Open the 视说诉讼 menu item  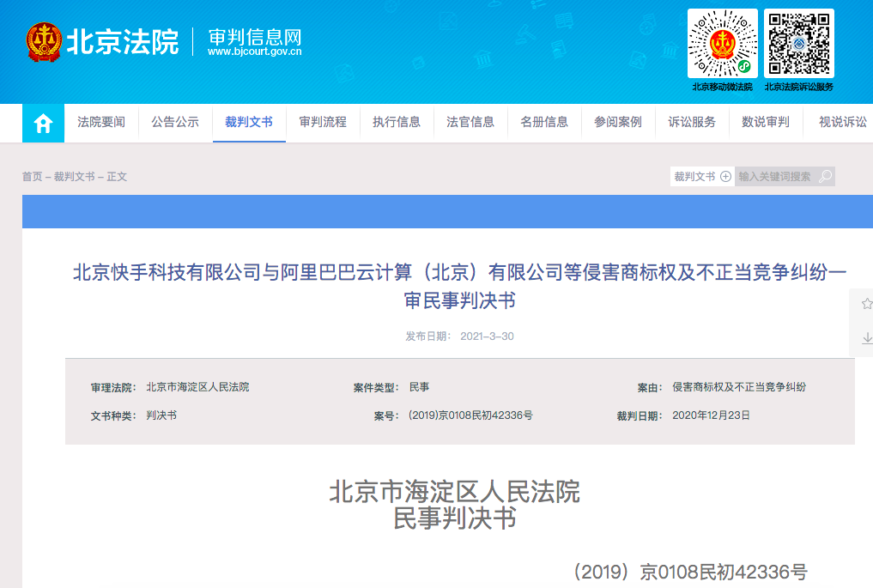pos(843,122)
